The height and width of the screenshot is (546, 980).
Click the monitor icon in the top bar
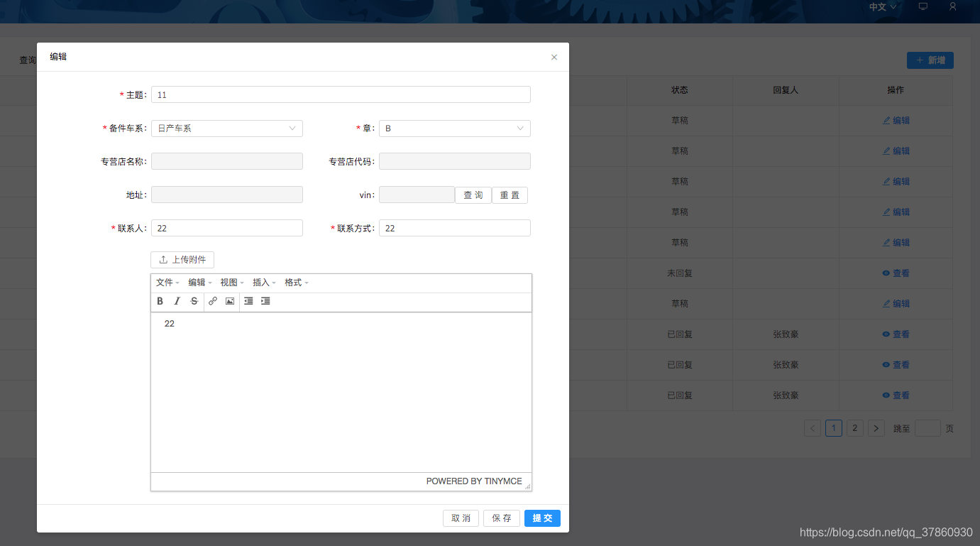click(923, 6)
